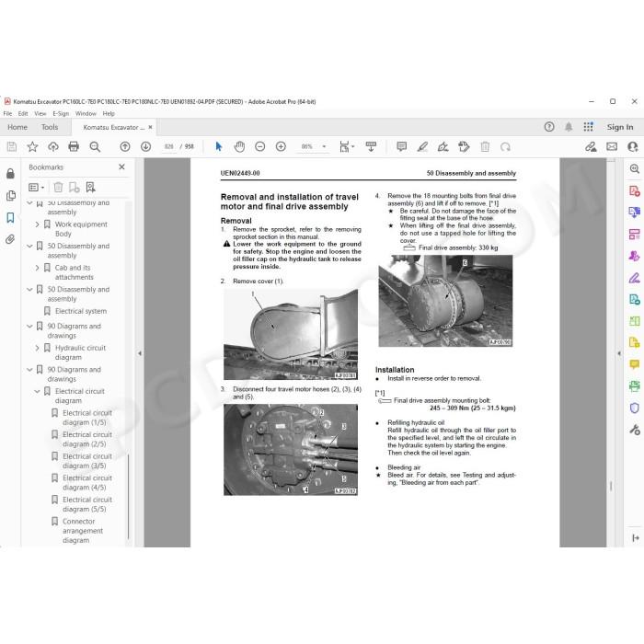This screenshot has width=644, height=644.
Task: Switch to the Home tab
Action: point(17,127)
